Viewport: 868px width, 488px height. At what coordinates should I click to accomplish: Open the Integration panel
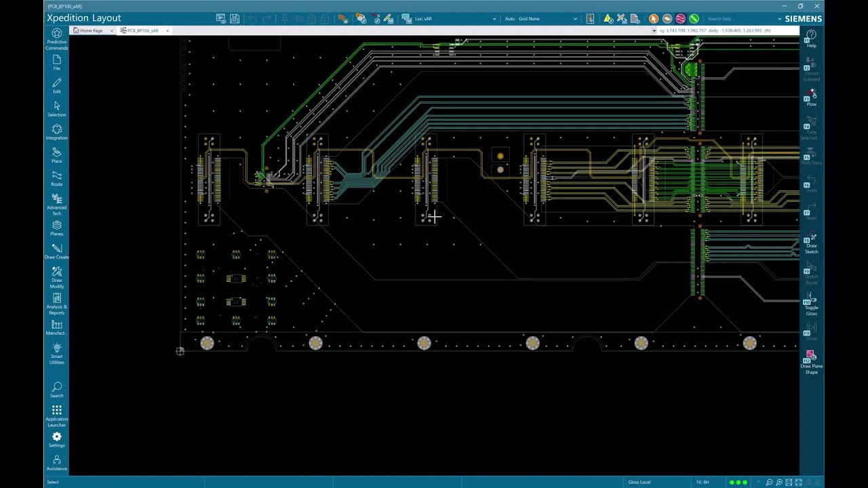(x=57, y=132)
